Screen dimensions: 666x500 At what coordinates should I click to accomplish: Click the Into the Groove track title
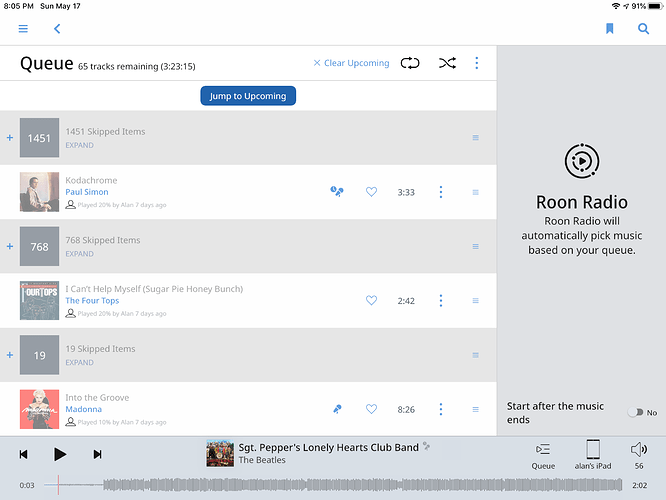click(x=97, y=398)
